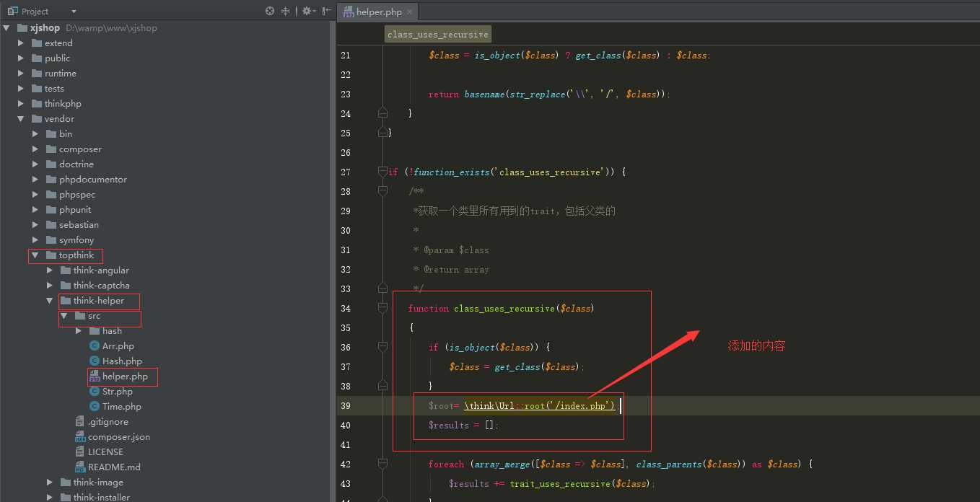Toggle the fold marker on line 42

click(x=382, y=464)
